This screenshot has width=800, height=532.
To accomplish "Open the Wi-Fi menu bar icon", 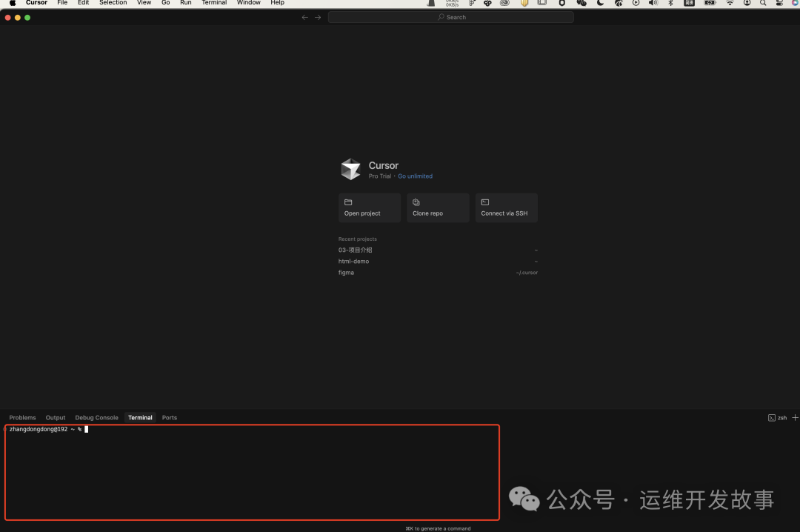I will [x=730, y=2].
